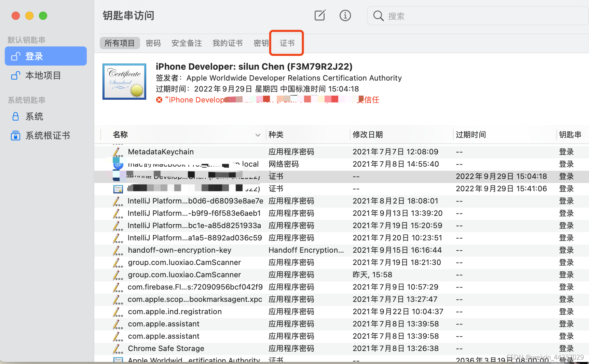Sort by the 过期时间 column header

(x=471, y=135)
